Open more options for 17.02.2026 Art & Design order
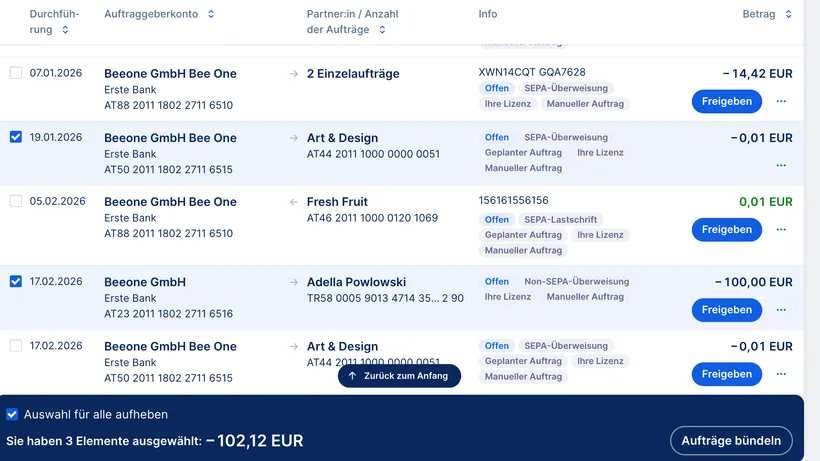Screen dimensions: 820x461 click(781, 374)
